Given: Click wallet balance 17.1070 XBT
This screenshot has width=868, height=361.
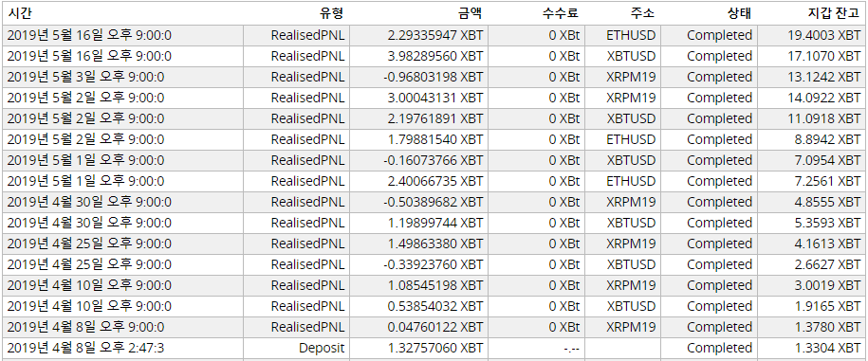Looking at the screenshot, I should [x=824, y=57].
